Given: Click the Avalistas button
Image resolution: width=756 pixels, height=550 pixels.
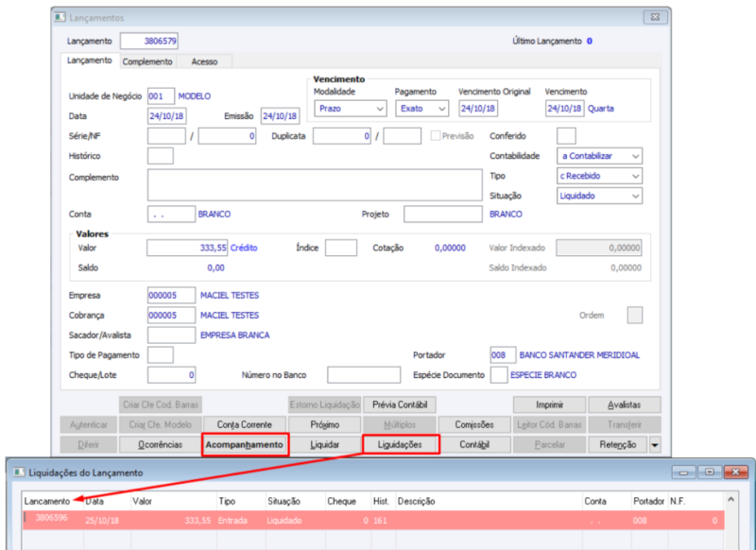Looking at the screenshot, I should pyautogui.click(x=625, y=404).
